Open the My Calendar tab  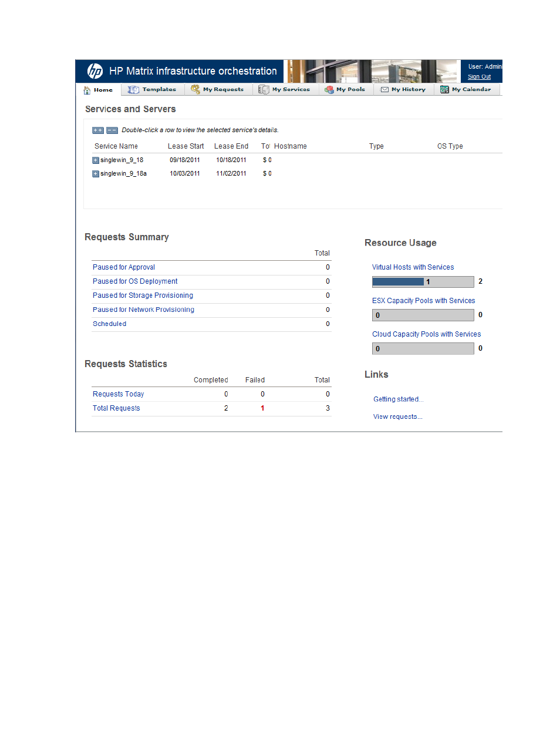(x=467, y=89)
